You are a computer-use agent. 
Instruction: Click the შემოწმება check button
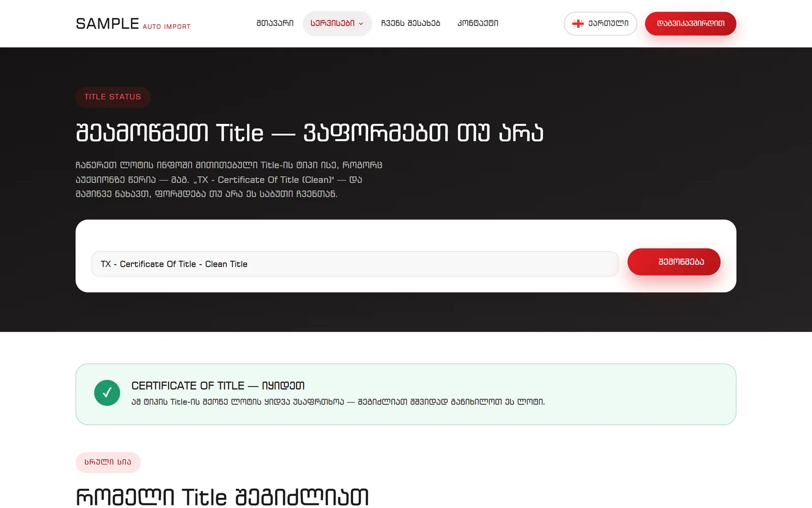pyautogui.click(x=674, y=262)
